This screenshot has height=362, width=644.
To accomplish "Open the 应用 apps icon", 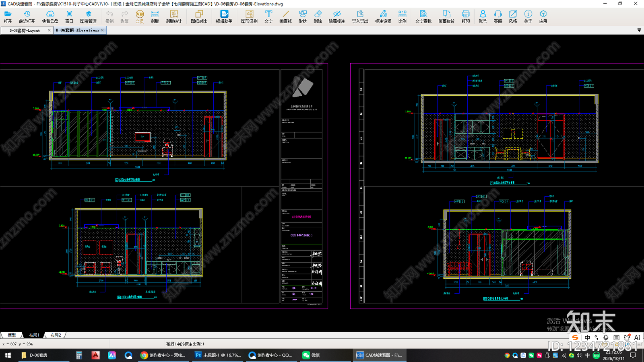I will click(543, 17).
